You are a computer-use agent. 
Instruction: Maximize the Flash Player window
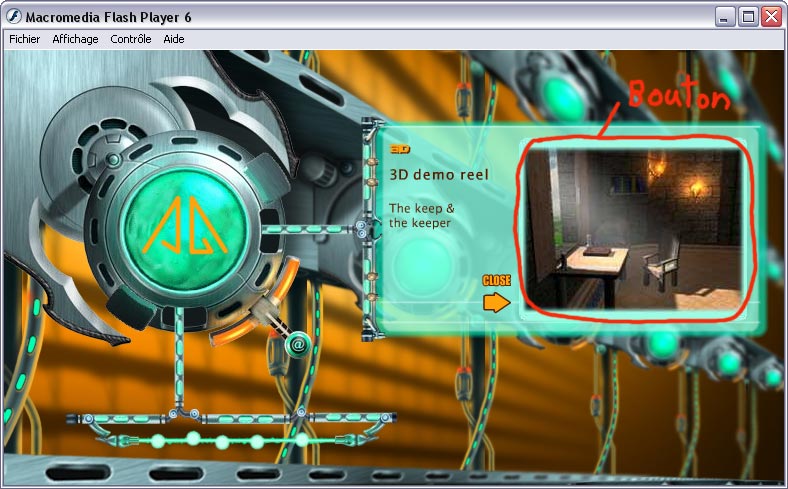[x=748, y=17]
